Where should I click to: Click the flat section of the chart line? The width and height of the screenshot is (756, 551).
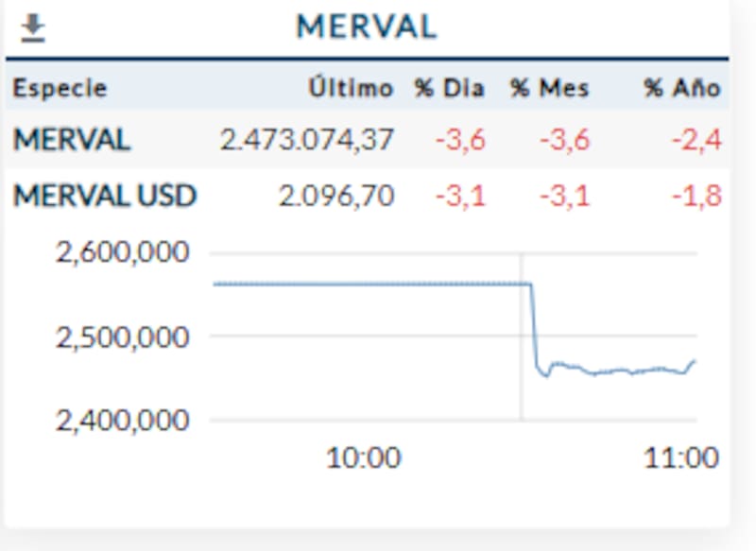[x=369, y=284]
